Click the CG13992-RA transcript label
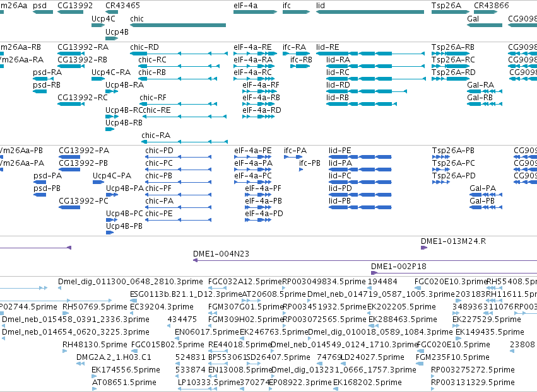The width and height of the screenshot is (537, 392). coord(83,47)
